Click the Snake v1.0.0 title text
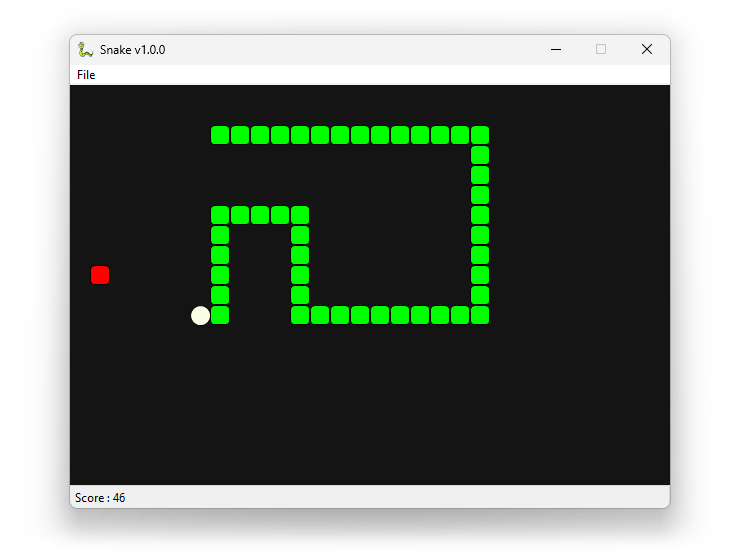 pos(132,49)
